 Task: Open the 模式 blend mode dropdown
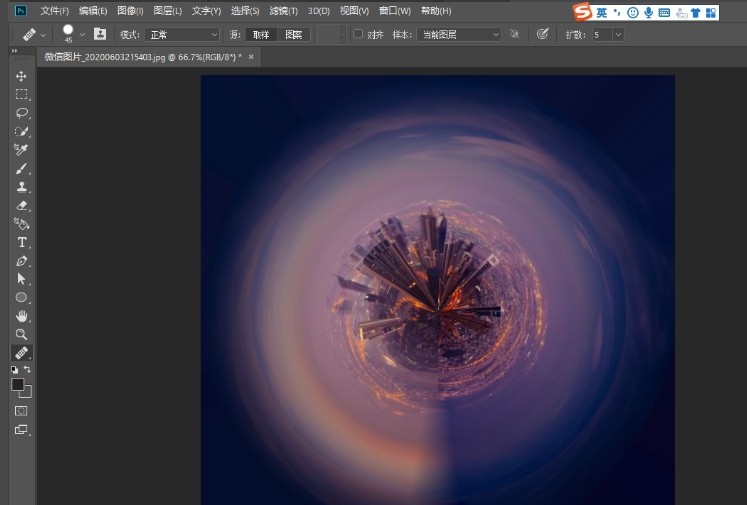pyautogui.click(x=183, y=34)
